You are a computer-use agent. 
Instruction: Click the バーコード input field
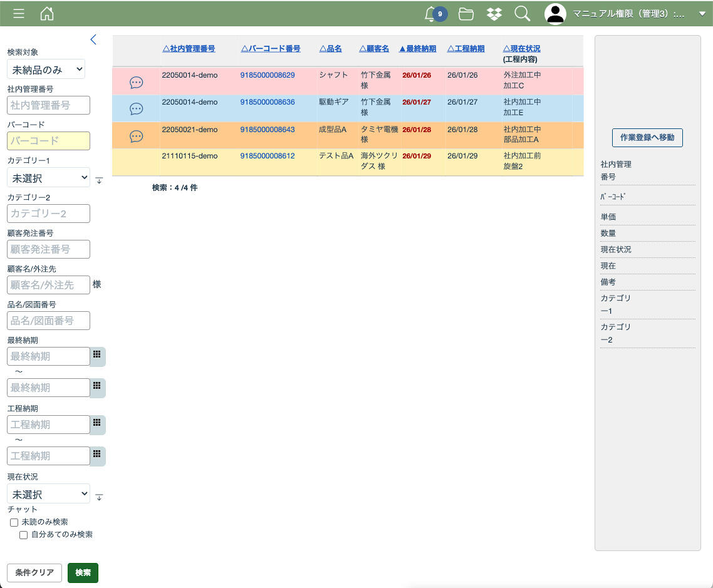coord(48,141)
